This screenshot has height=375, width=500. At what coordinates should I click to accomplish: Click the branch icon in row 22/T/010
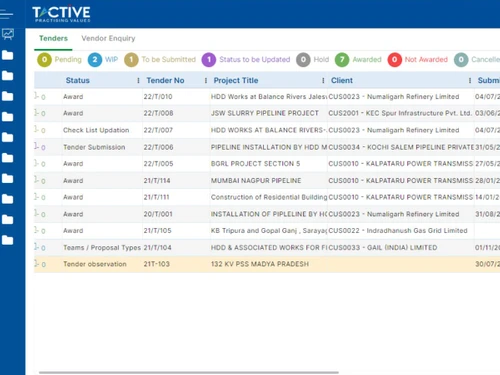[x=36, y=96]
